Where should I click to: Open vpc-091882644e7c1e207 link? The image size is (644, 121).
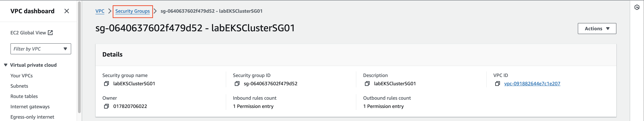[x=532, y=84]
